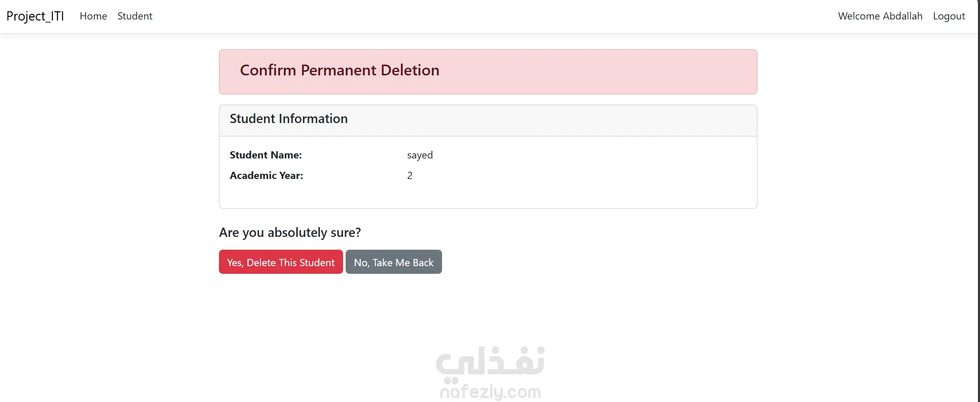980x402 pixels.
Task: Select the Academic Year label
Action: pyautogui.click(x=266, y=175)
